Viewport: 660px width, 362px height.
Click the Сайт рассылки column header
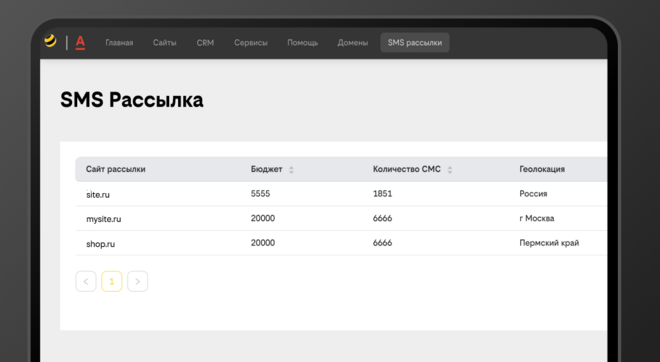[x=116, y=169]
